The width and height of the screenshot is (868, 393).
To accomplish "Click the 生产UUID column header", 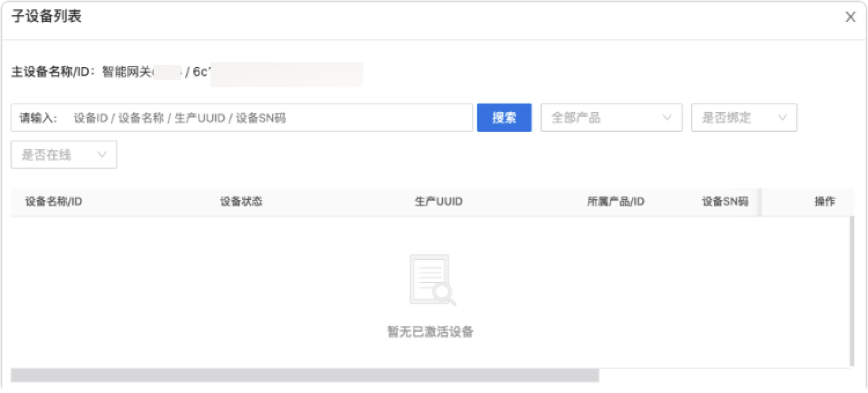I will tap(439, 201).
